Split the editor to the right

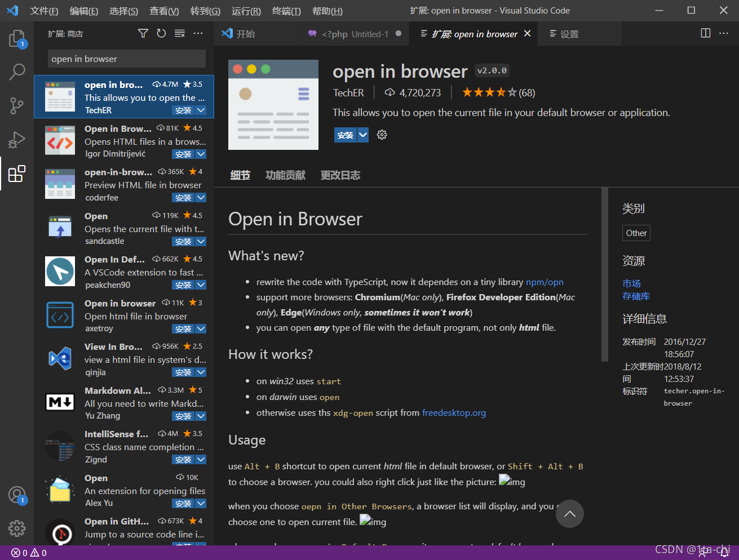[705, 33]
